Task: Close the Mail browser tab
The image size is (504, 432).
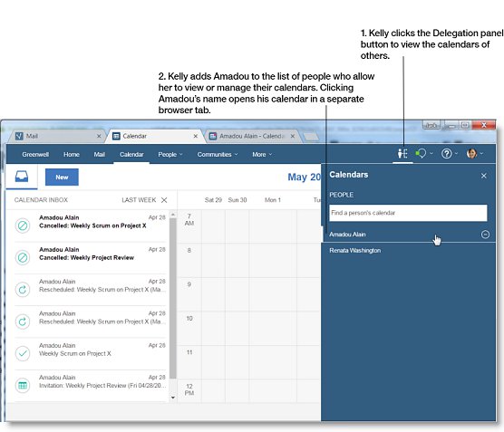Action: [x=99, y=136]
